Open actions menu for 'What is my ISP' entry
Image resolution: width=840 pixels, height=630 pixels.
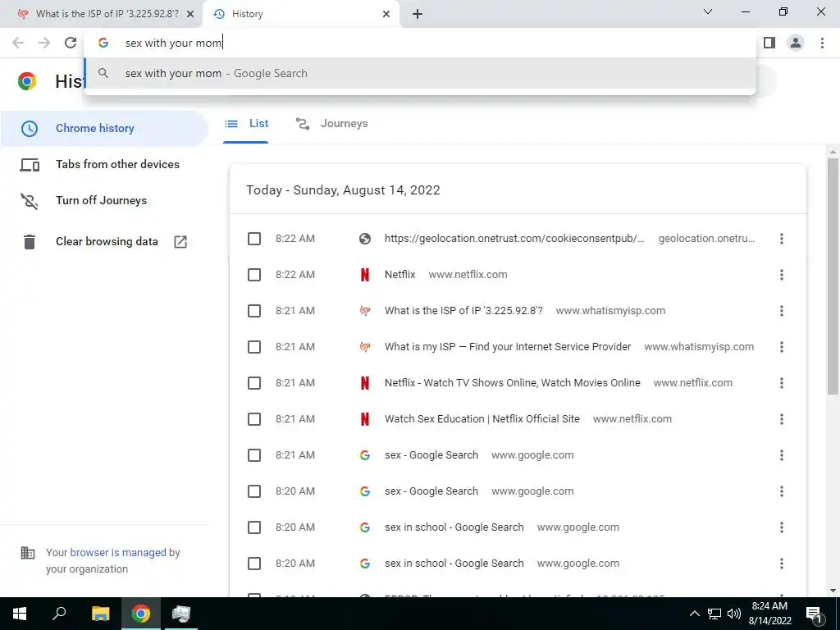782,347
